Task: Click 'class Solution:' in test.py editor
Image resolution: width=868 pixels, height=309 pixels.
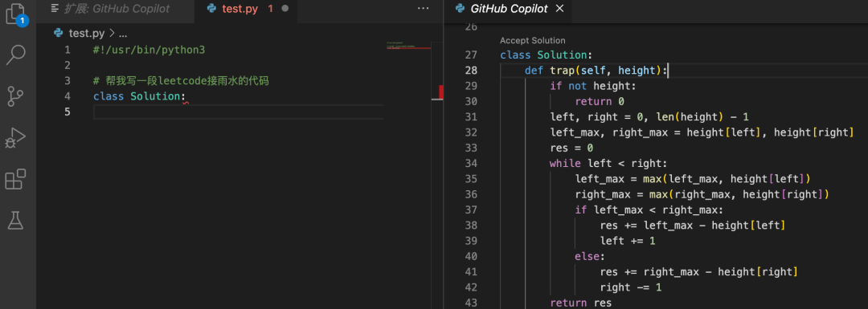Action: (140, 96)
